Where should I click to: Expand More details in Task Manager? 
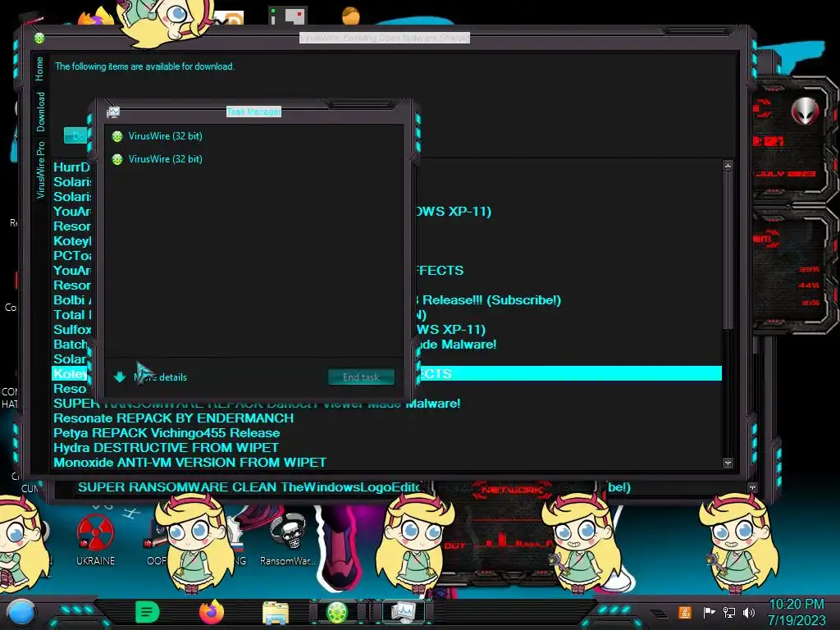coord(151,377)
